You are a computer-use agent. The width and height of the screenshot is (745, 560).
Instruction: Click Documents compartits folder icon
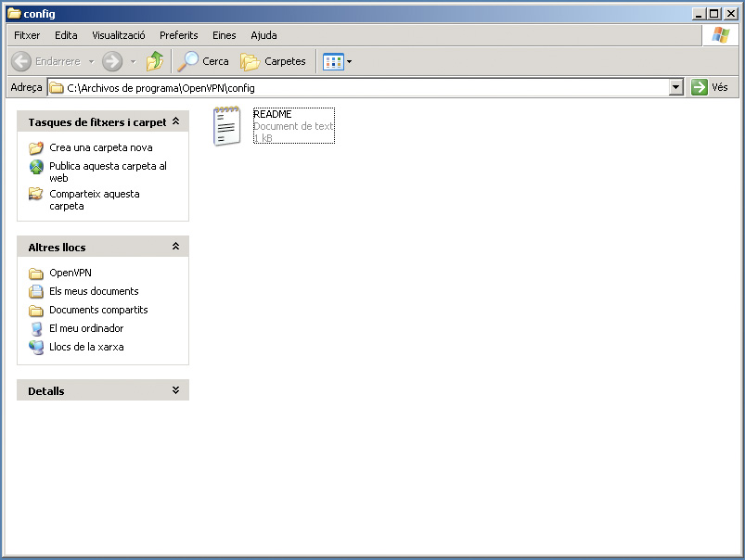click(x=36, y=311)
